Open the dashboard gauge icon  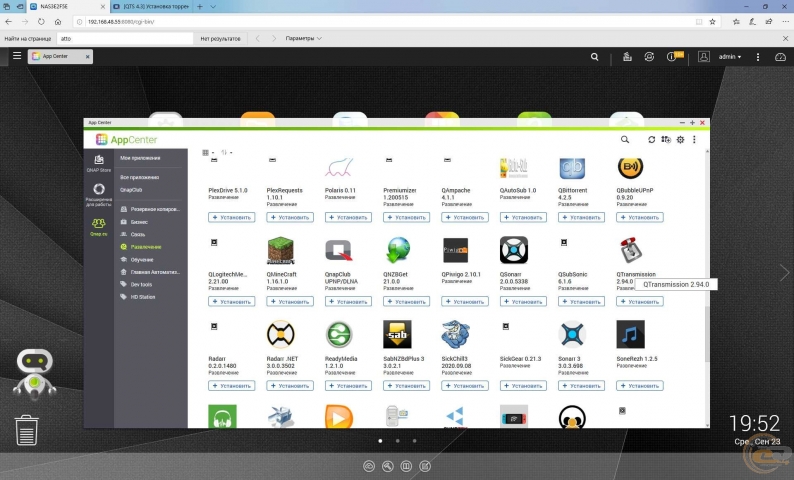pyautogui.click(x=780, y=57)
